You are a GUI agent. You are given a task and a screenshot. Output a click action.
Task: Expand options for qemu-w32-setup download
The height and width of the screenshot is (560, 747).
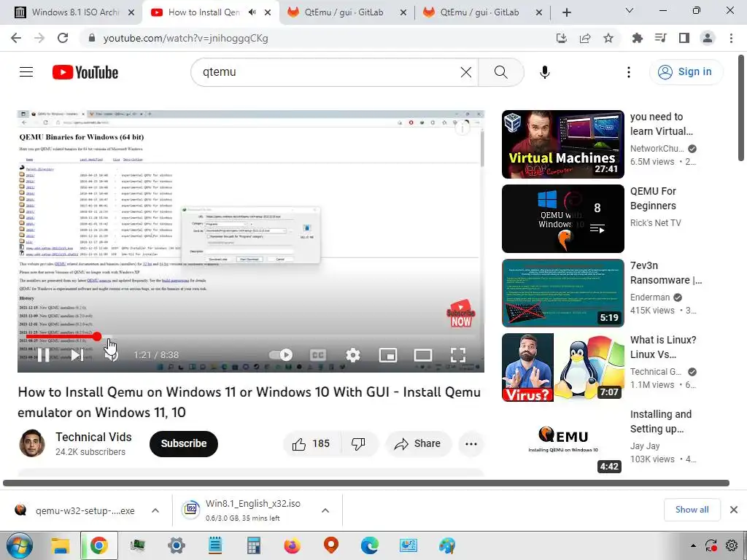(155, 510)
